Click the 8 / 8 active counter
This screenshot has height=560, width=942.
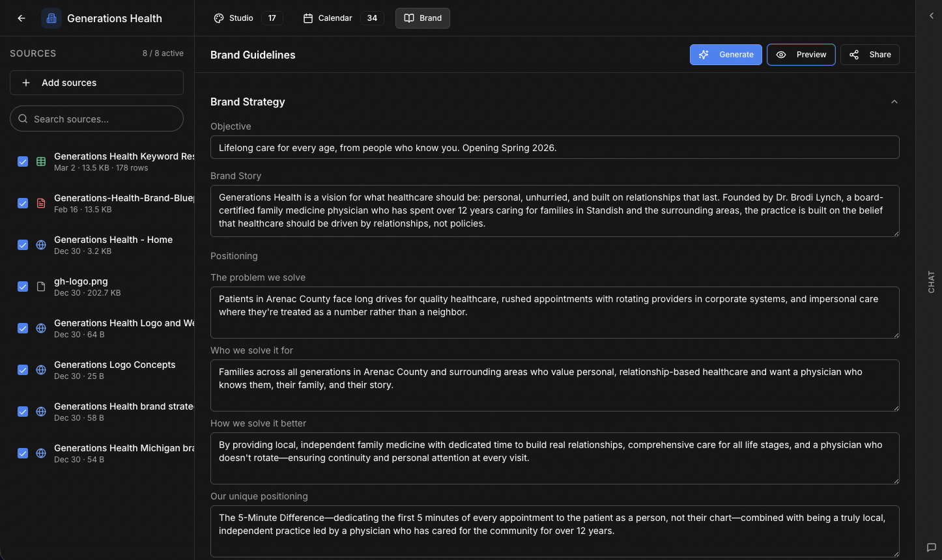(163, 53)
